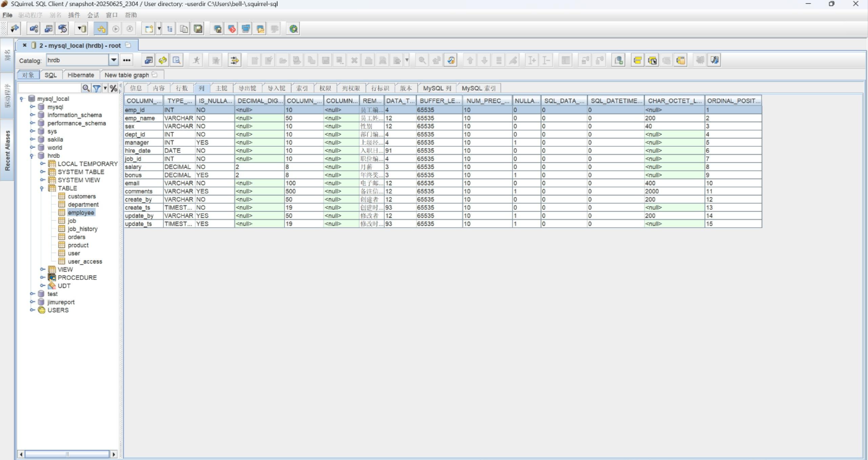Collapse the hrdb database node
Viewport: 868px width, 460px height.
(x=32, y=156)
